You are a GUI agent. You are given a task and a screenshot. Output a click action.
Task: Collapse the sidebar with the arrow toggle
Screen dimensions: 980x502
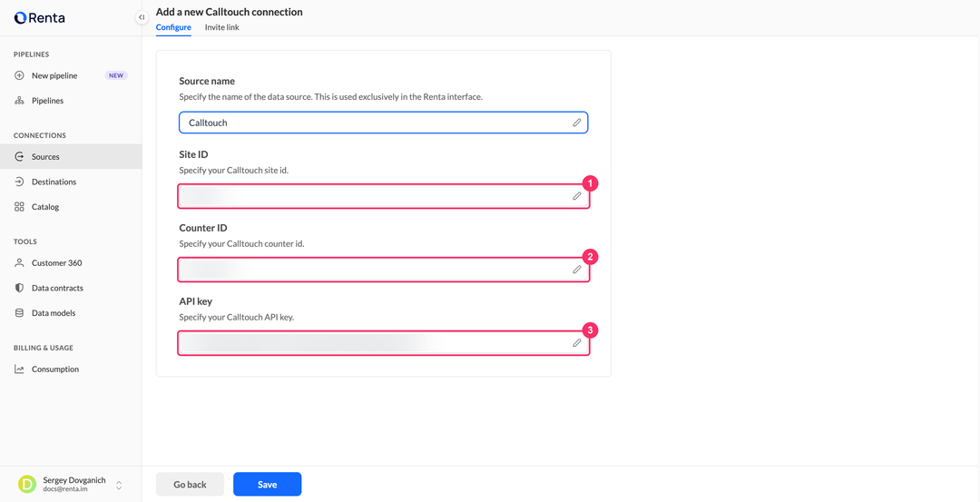coord(142,17)
